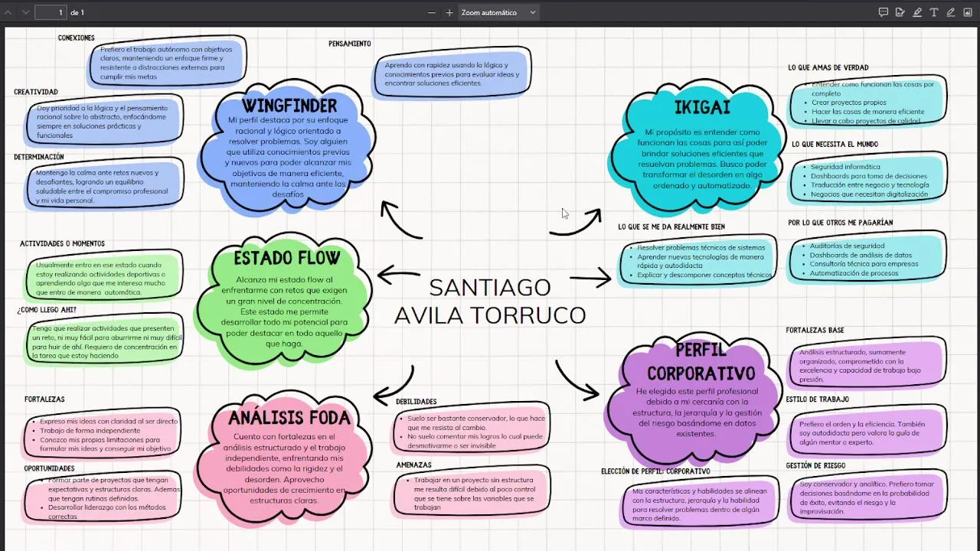Click the 'Seguridad informática' bullet
The width and height of the screenshot is (980, 551).
click(845, 166)
